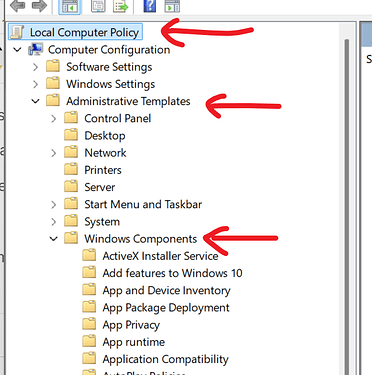Click the Server folder icon
372x375 pixels.
coord(71,187)
